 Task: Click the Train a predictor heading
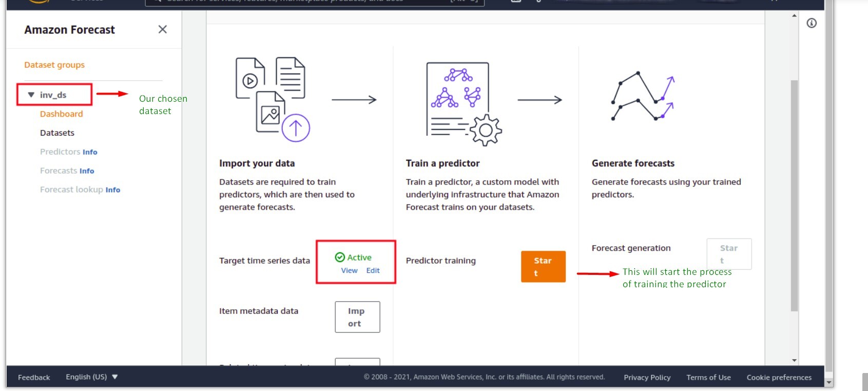[442, 163]
